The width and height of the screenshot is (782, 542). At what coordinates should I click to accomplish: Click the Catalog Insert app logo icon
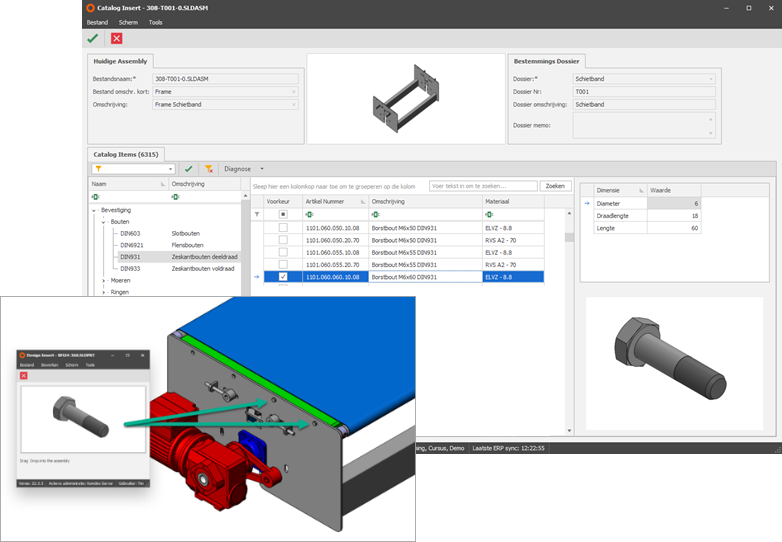tap(91, 7)
